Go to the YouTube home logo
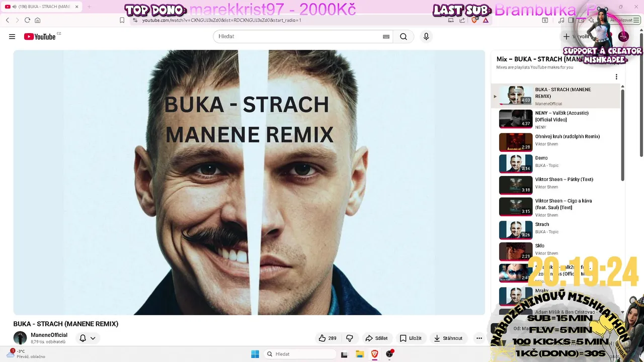 coord(40,37)
